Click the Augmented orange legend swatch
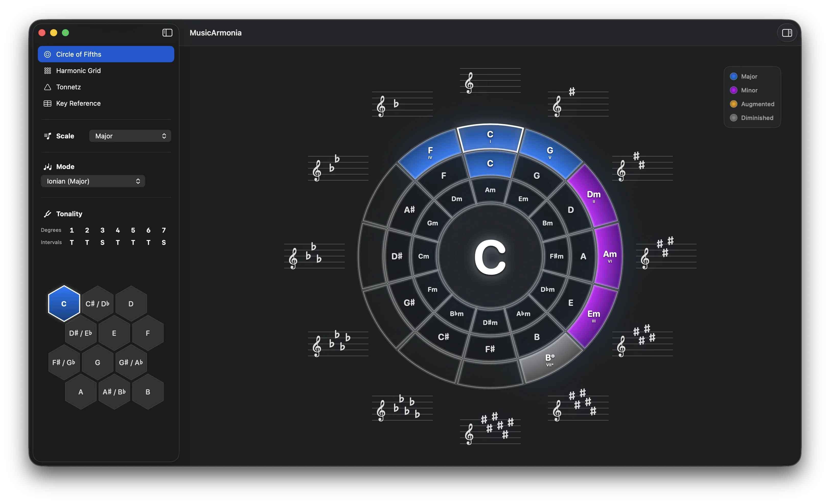The image size is (830, 504). (x=733, y=104)
